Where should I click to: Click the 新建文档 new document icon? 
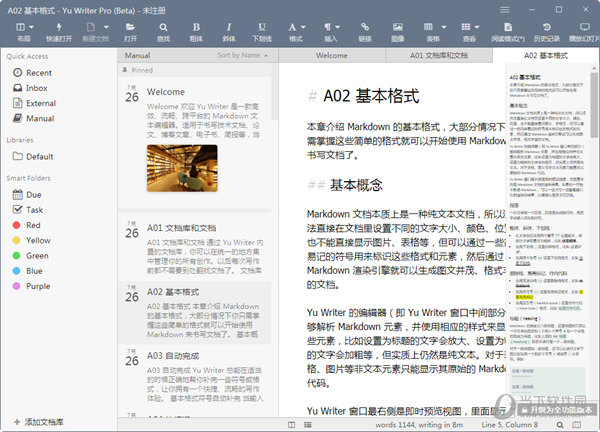tap(91, 27)
